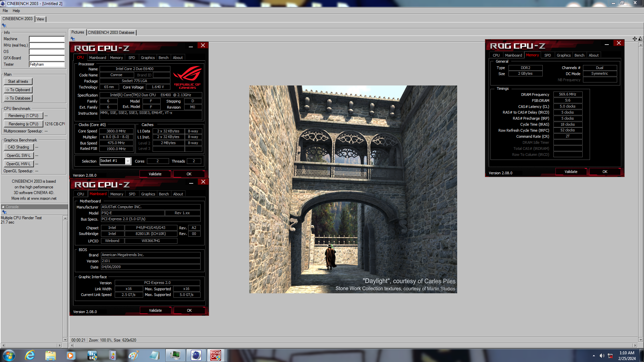This screenshot has height=362, width=644.
Task: Click the Machine input field
Action: [x=47, y=39]
